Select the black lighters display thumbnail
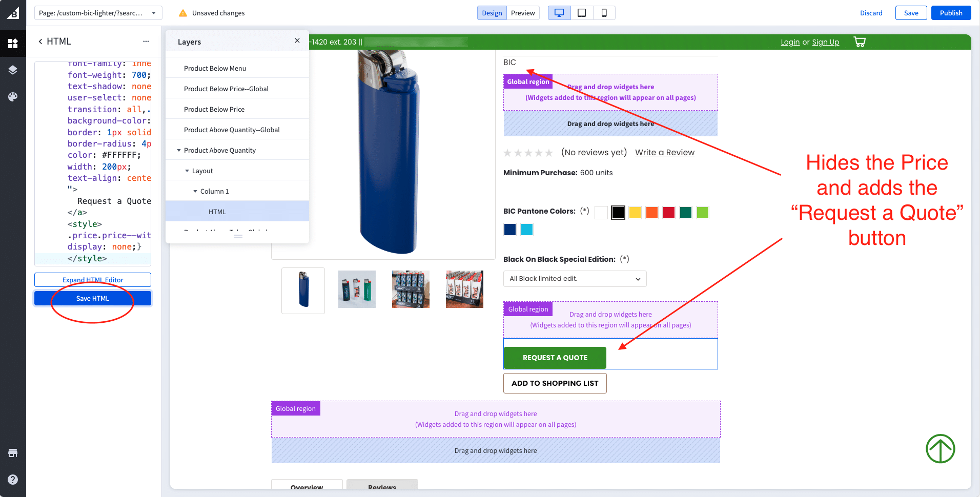The height and width of the screenshot is (497, 980). 411,289
